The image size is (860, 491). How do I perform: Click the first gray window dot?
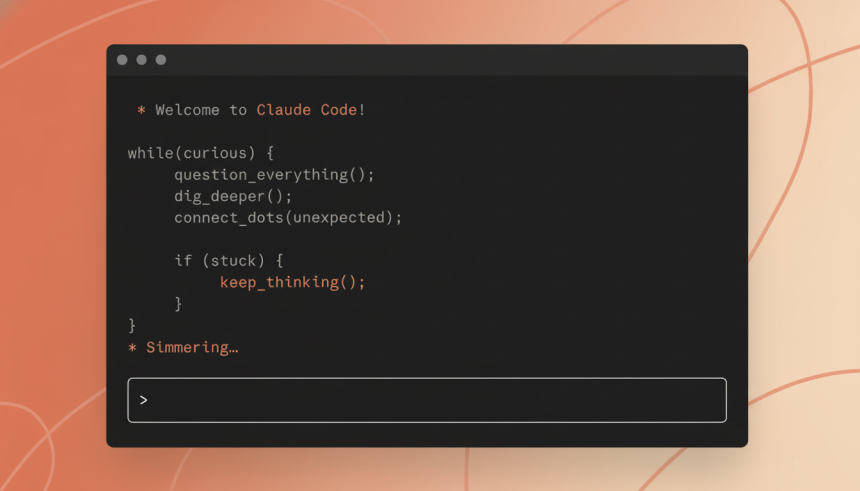coord(122,60)
